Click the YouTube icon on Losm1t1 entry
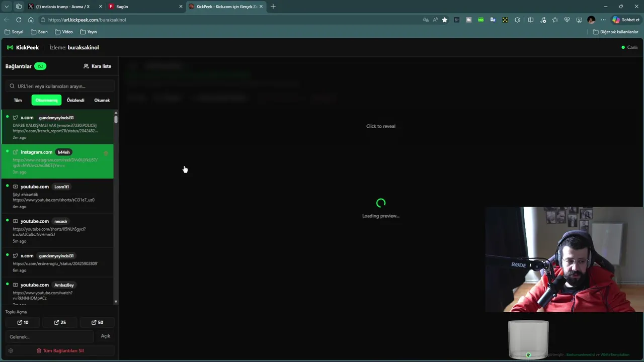 click(x=16, y=187)
